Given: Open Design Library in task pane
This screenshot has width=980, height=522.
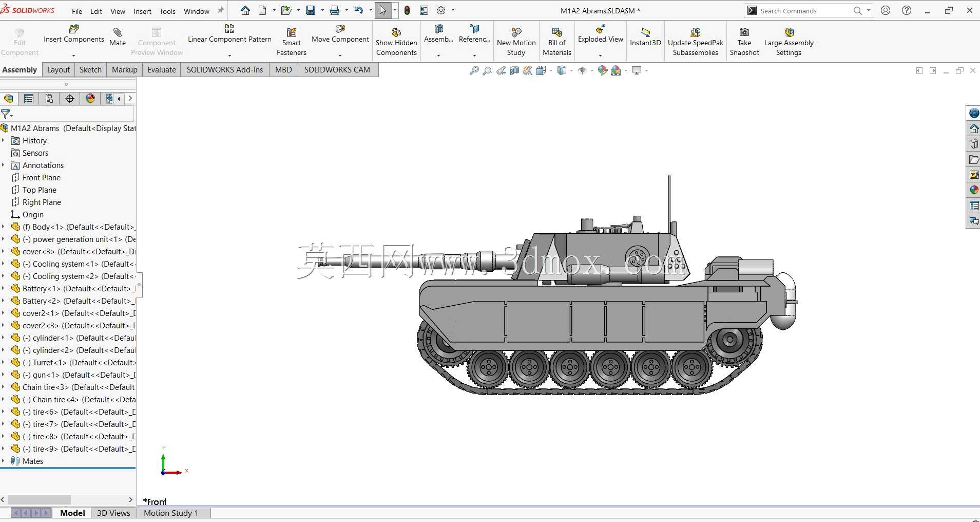Looking at the screenshot, I should [974, 144].
